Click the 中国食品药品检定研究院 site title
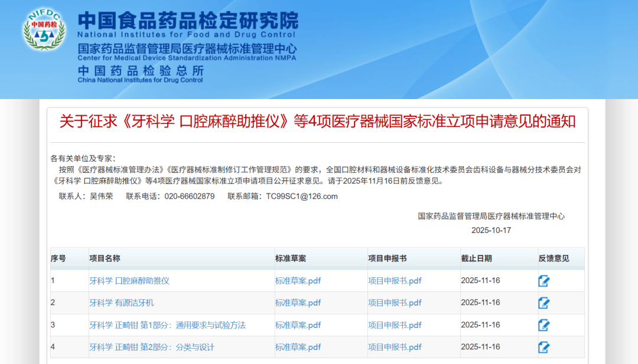638x364 pixels. coord(188,21)
